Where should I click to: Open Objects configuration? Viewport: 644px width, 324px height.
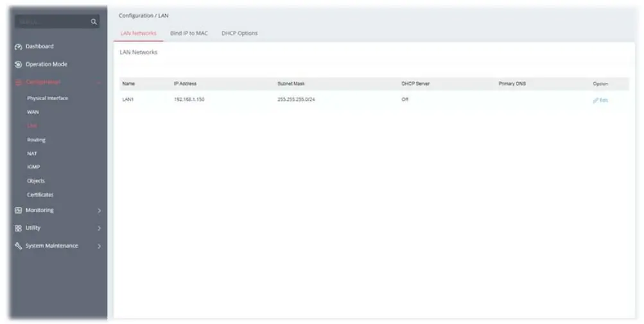point(36,181)
